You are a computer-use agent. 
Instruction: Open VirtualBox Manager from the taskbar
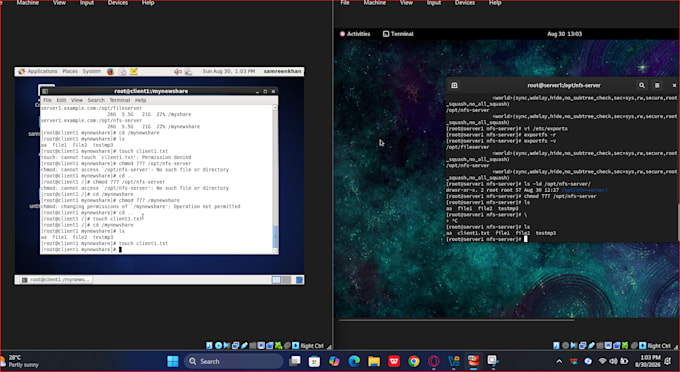point(454,361)
